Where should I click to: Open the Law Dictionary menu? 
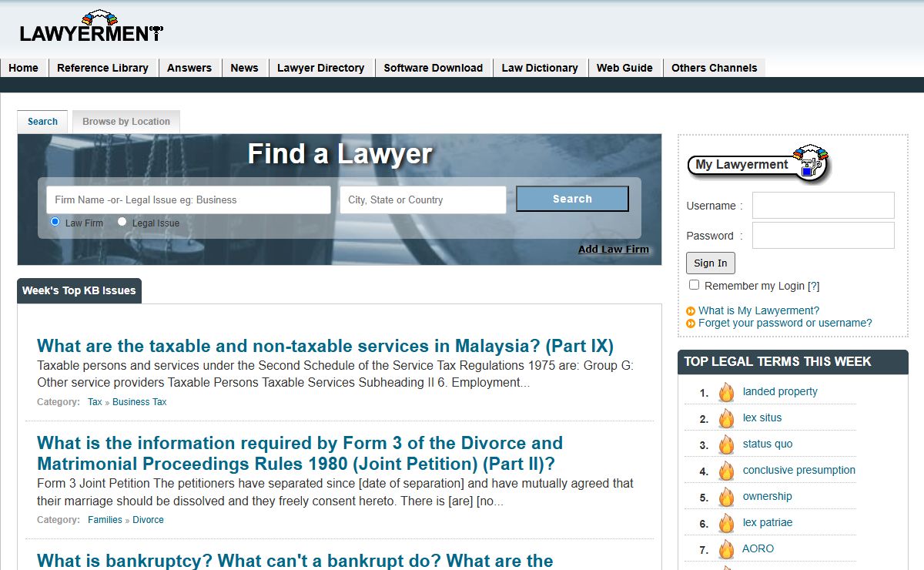point(540,68)
